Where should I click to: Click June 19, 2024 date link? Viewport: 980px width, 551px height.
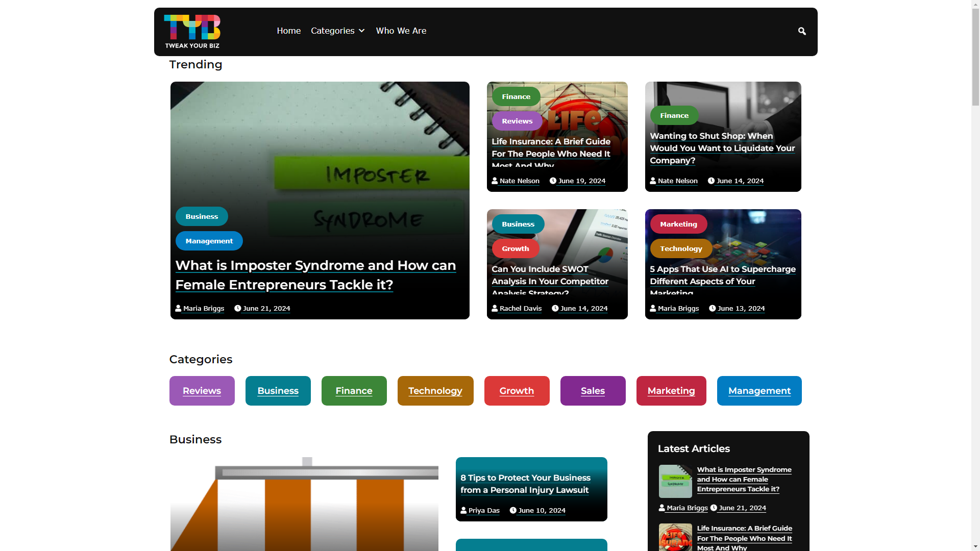[581, 181]
